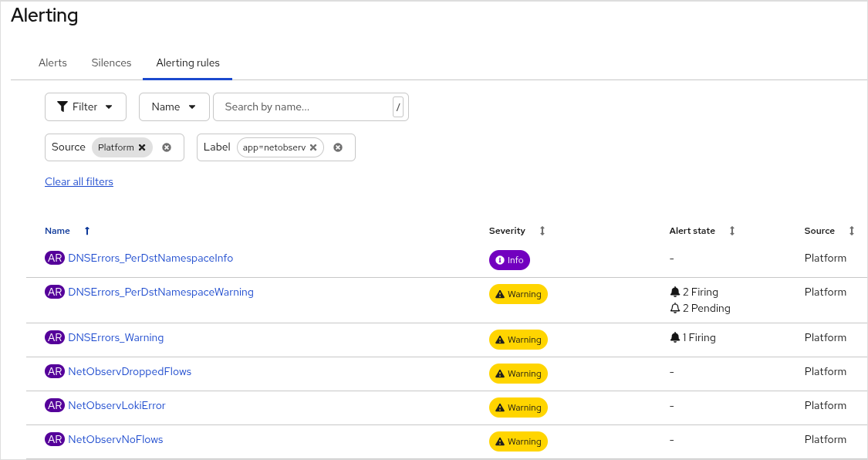Click Clear all filters link
This screenshot has width=868, height=460.
coord(79,181)
